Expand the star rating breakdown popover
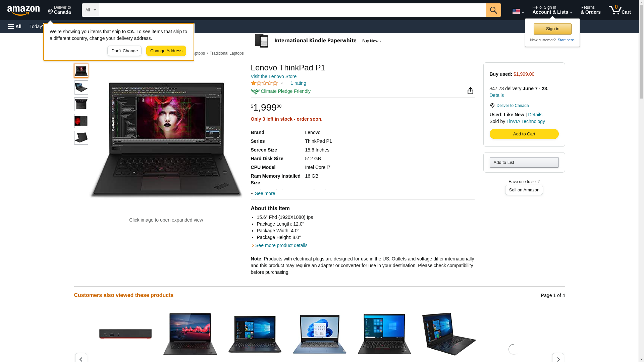This screenshot has width=644, height=362. pyautogui.click(x=267, y=83)
